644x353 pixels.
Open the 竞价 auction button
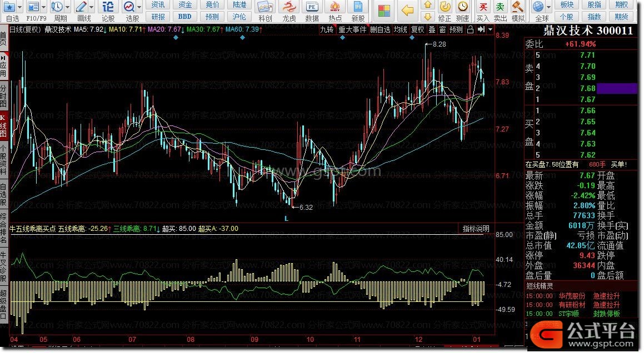click(212, 5)
